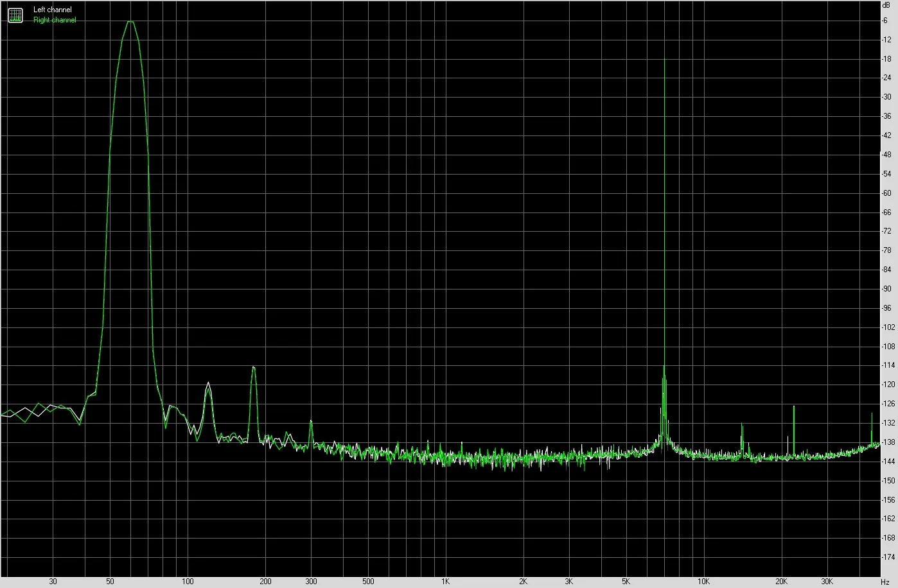Click the "-90" dB axis value
The image size is (898, 588).
point(887,289)
